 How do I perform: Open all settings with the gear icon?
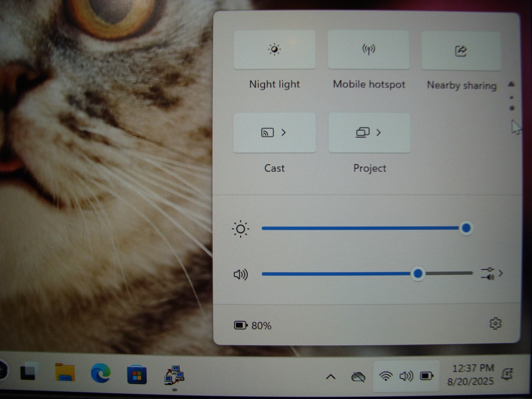495,324
